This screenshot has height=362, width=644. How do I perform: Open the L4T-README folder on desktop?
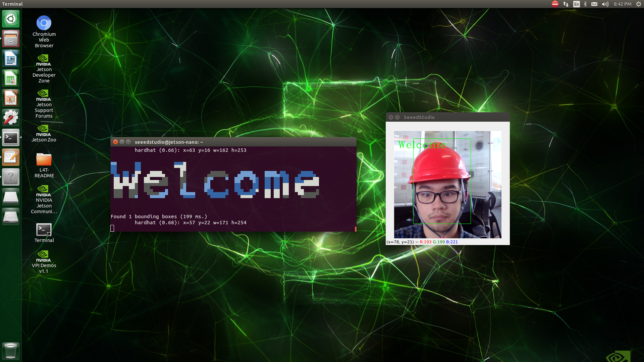44,165
